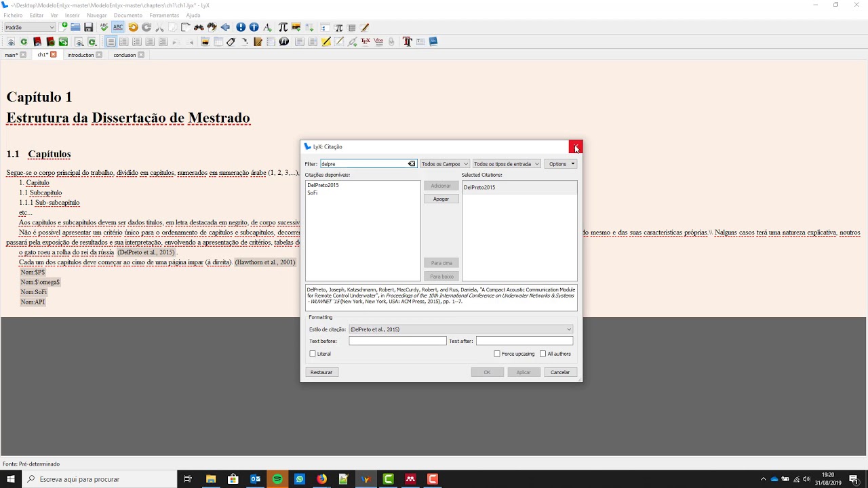Click the New document toolbar icon
The width and height of the screenshot is (868, 488).
[63, 27]
